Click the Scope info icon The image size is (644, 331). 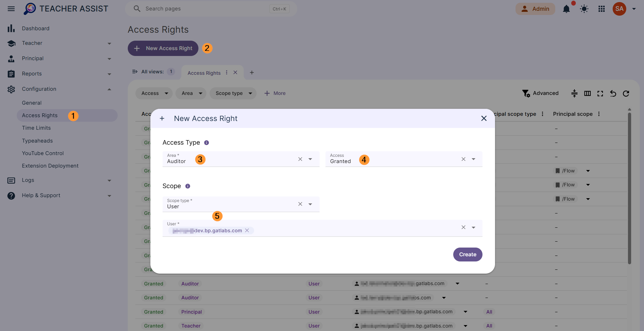click(188, 186)
